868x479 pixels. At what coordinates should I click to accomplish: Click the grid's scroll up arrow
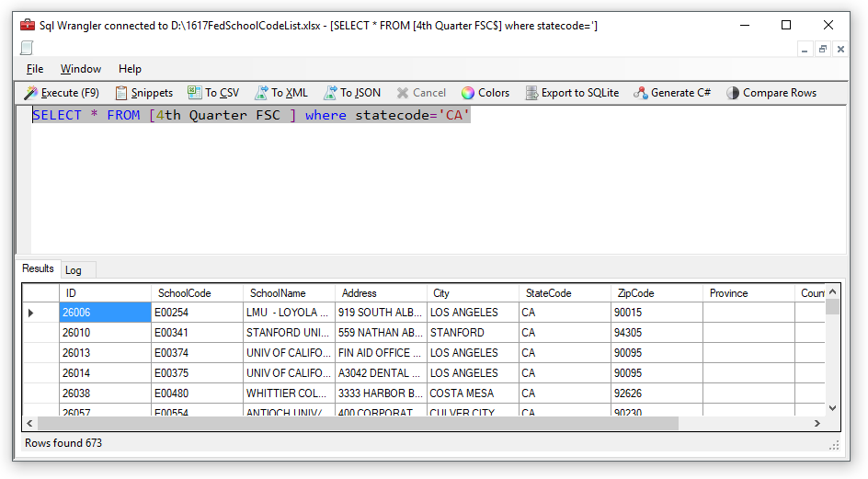(832, 291)
